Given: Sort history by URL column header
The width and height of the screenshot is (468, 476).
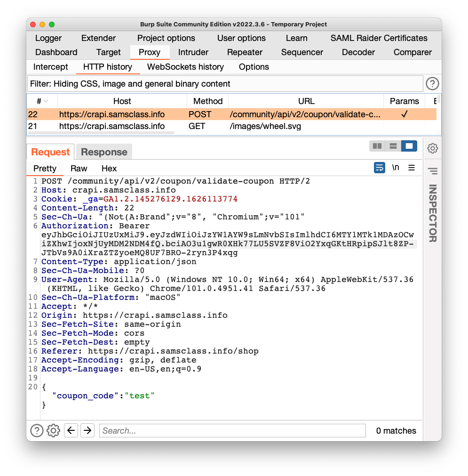Looking at the screenshot, I should point(306,101).
